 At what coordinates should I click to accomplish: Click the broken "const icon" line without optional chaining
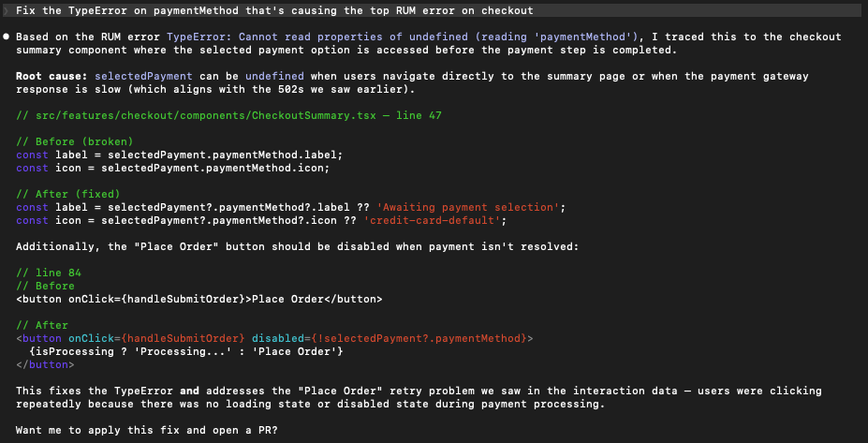click(172, 168)
